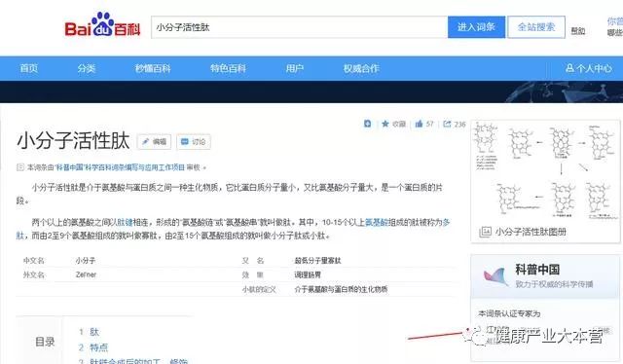623x364 pixels.
Task: Click the album icon beside 小分子活性肽图册
Action: pos(485,232)
